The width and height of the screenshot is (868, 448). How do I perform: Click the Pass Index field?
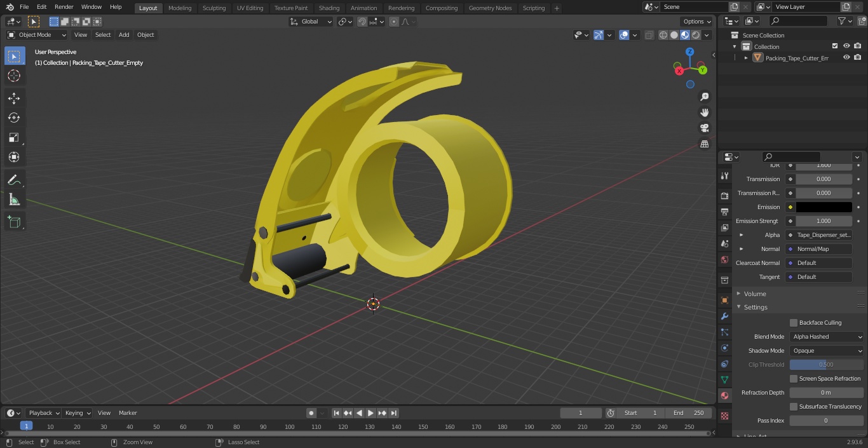click(x=827, y=421)
